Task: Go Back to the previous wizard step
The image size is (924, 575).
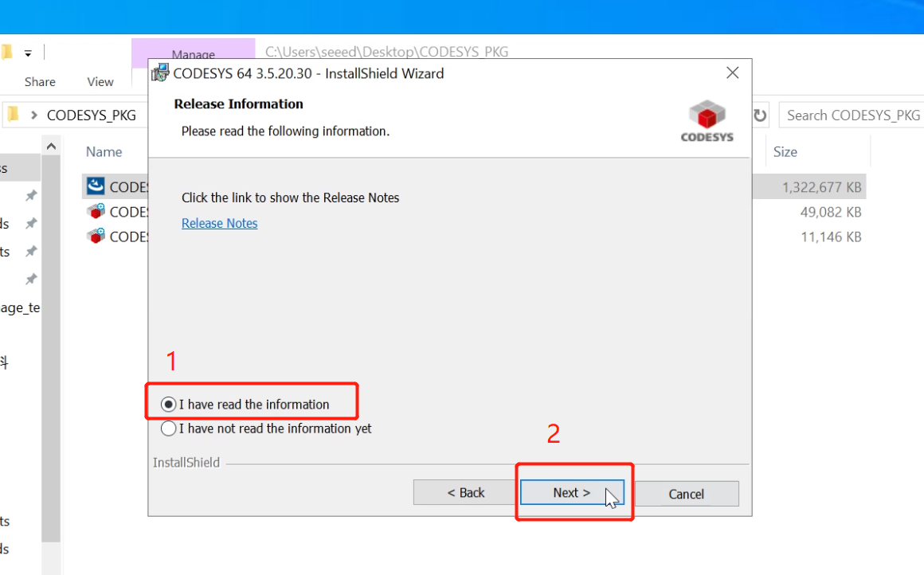Action: click(465, 492)
